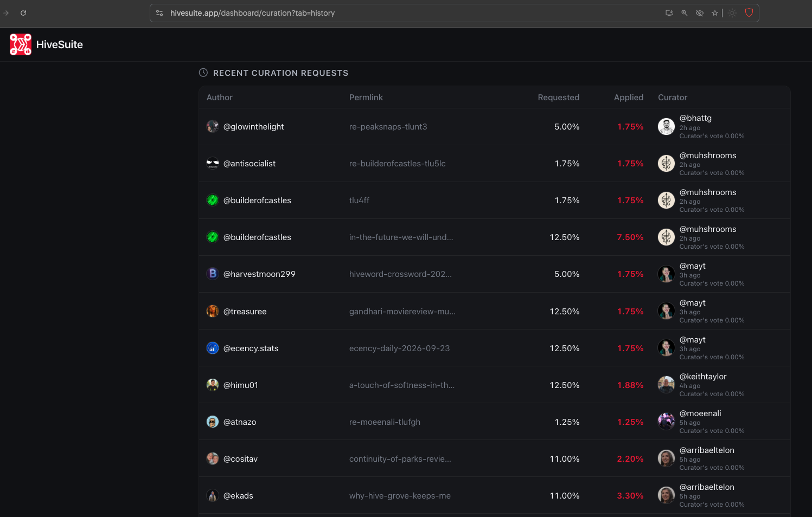Image resolution: width=812 pixels, height=517 pixels.
Task: Open the re-moeenali-tlufgh permlink
Action: click(x=385, y=422)
